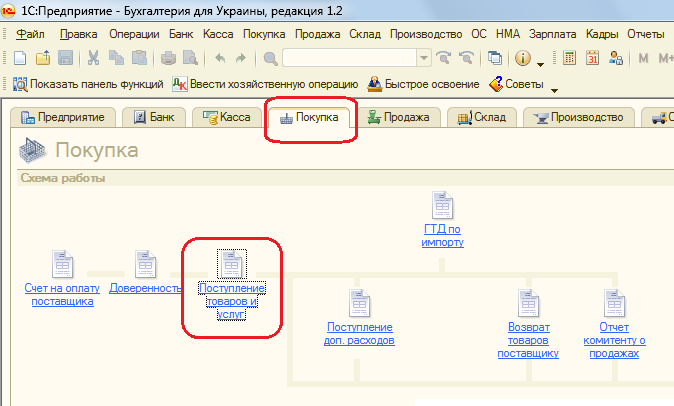Click the Find previous binoculars icon
Viewport: 674px width, 406px height.
pos(466,58)
